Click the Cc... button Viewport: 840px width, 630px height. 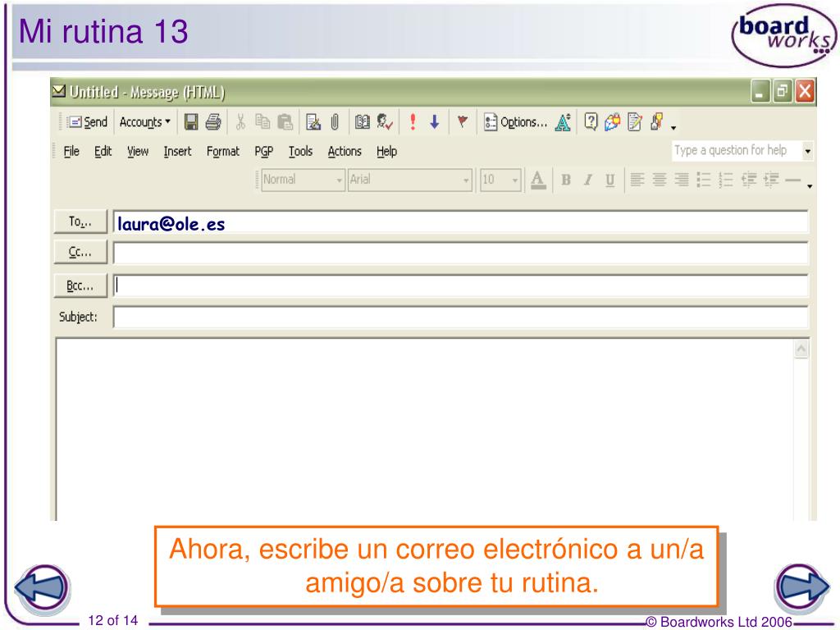click(x=80, y=252)
